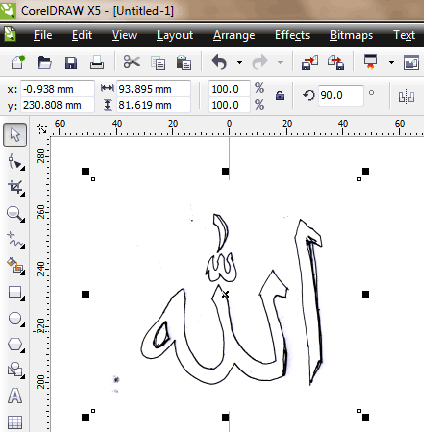Image resolution: width=424 pixels, height=432 pixels.
Task: Click the Print icon
Action: (97, 62)
